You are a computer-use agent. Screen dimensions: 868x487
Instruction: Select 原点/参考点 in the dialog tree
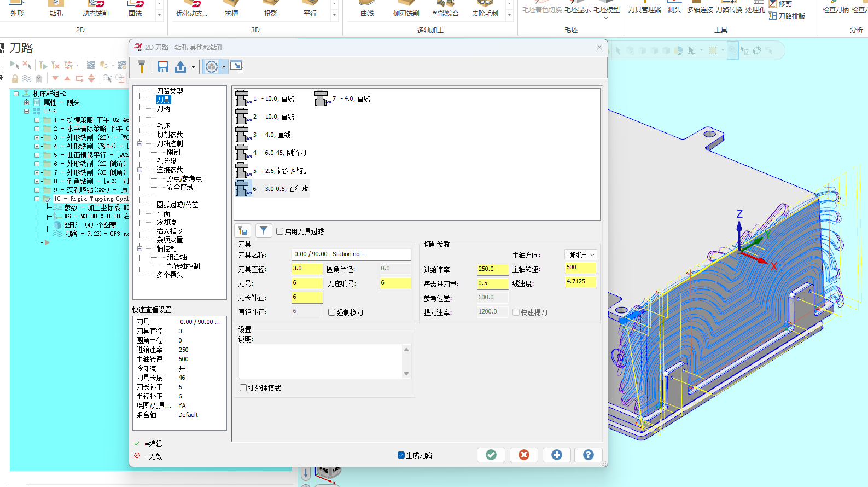pos(184,178)
